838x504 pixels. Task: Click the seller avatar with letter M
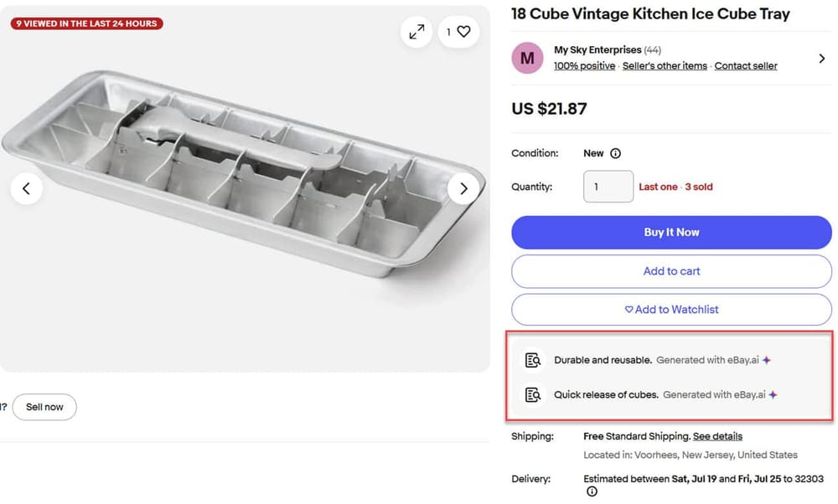[x=527, y=58]
